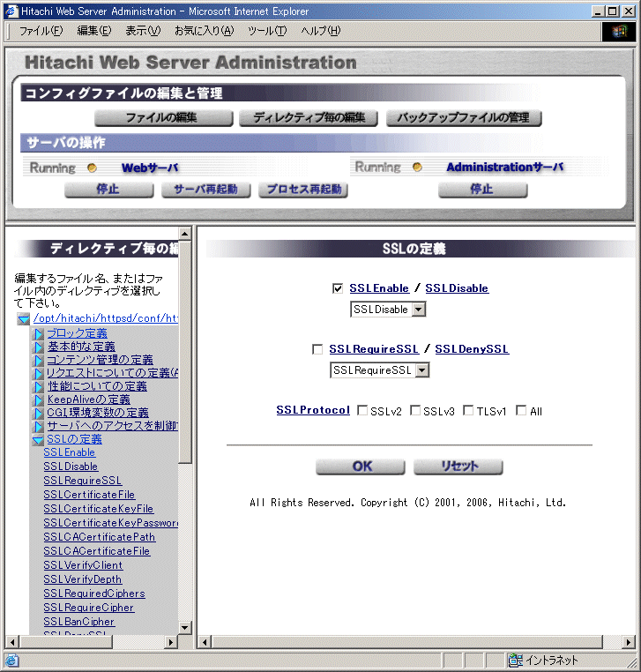Expand the 性能についての定義 tree arrow
Viewport: 641px width, 672px height.
(x=39, y=387)
